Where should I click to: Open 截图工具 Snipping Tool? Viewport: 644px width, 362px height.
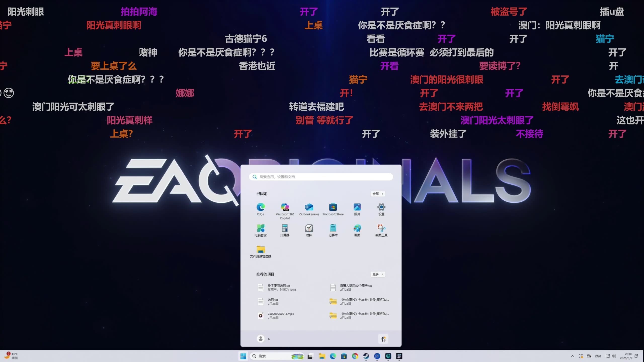coord(381,230)
